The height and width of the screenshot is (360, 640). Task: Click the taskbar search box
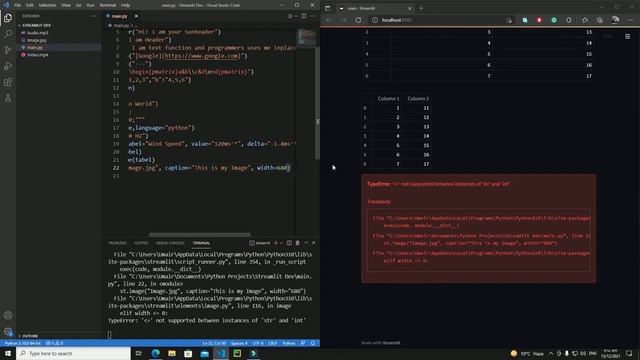(73, 353)
